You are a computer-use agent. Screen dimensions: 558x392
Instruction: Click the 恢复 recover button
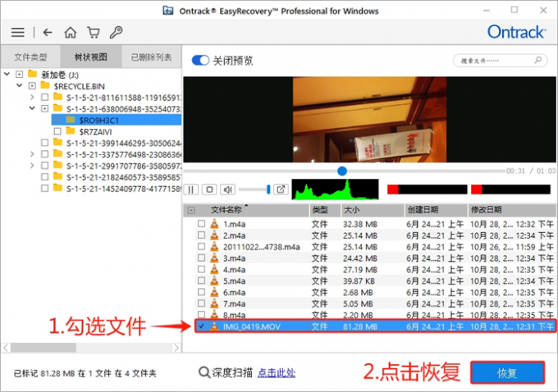(507, 373)
